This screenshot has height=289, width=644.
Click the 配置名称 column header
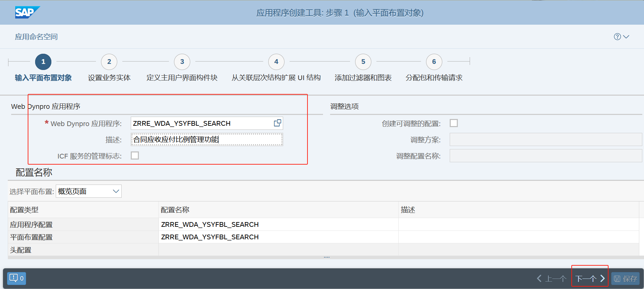pos(278,210)
